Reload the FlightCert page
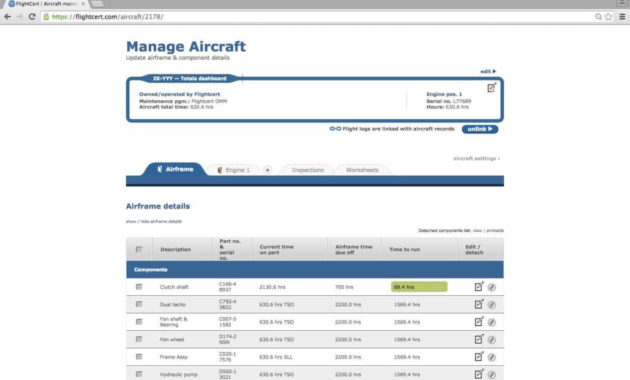 (x=32, y=16)
